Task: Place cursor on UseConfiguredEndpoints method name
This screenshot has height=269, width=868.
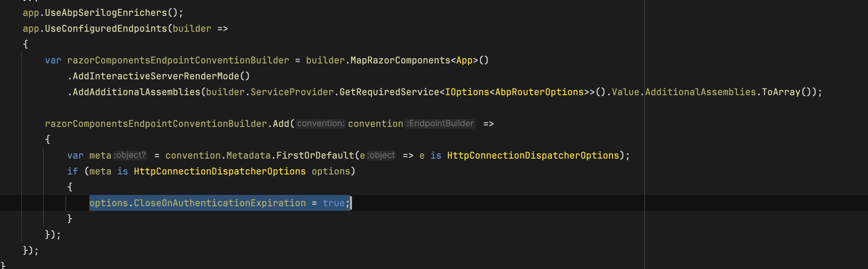Action: pyautogui.click(x=106, y=29)
